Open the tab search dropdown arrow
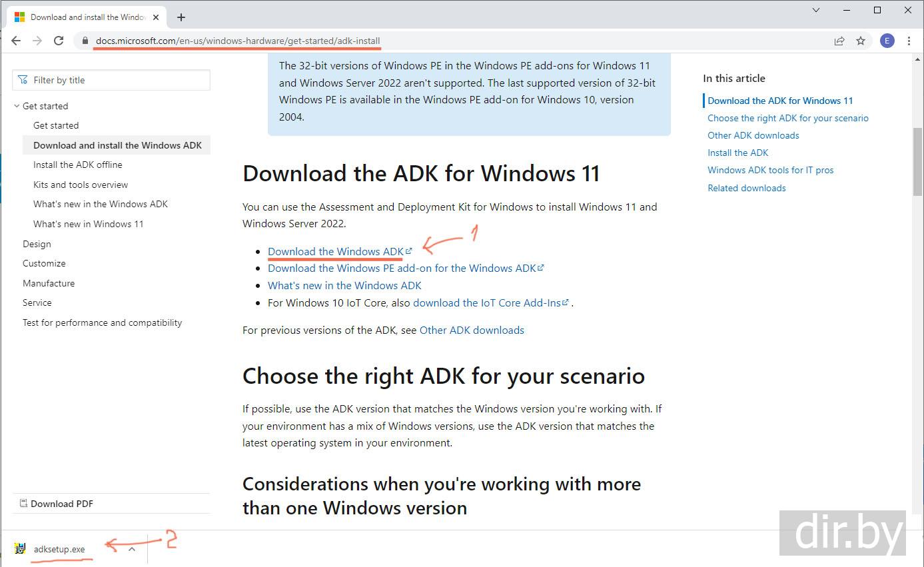This screenshot has height=567, width=924. [x=816, y=10]
